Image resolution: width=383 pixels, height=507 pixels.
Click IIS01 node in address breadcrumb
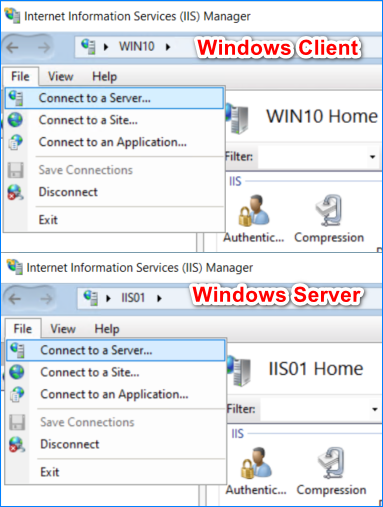click(x=133, y=298)
